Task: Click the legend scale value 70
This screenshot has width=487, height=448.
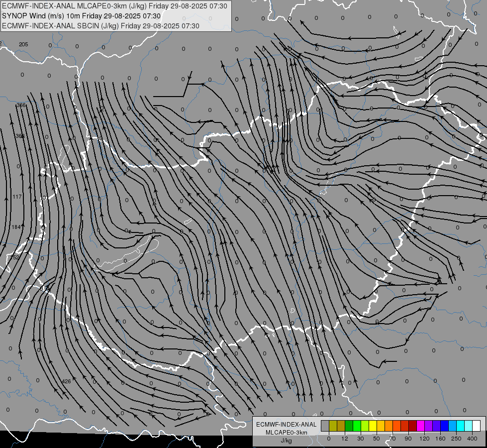Action: (392, 439)
